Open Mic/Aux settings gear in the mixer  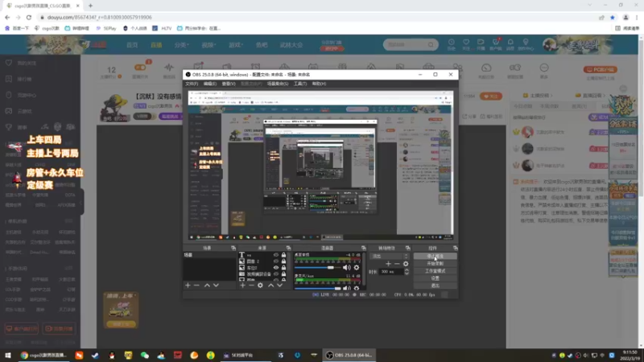(357, 289)
